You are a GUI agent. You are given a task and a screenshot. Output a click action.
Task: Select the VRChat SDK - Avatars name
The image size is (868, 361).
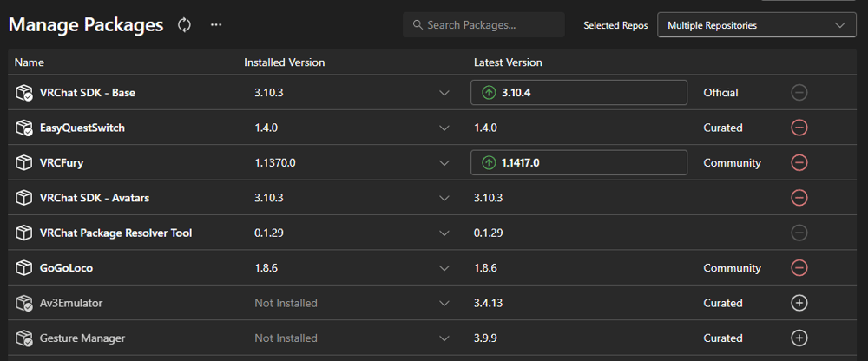click(x=95, y=198)
